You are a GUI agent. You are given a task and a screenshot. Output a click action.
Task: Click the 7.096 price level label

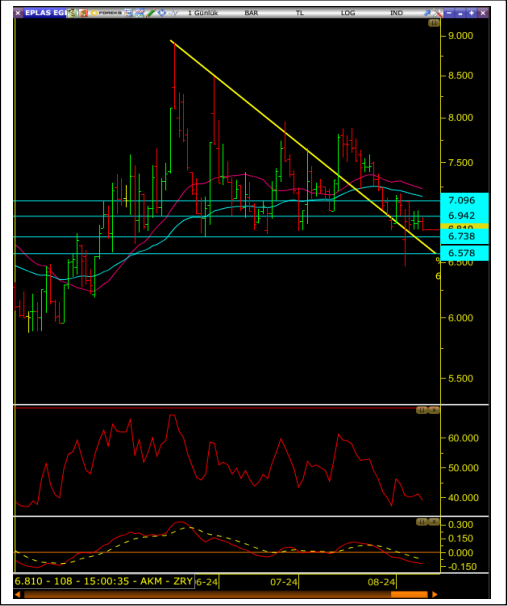click(x=464, y=200)
